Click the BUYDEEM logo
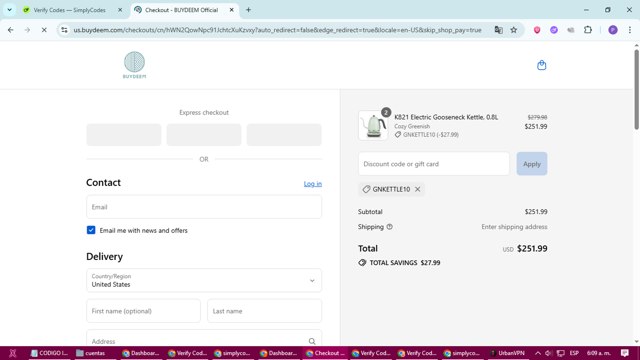The image size is (640, 360). [134, 65]
